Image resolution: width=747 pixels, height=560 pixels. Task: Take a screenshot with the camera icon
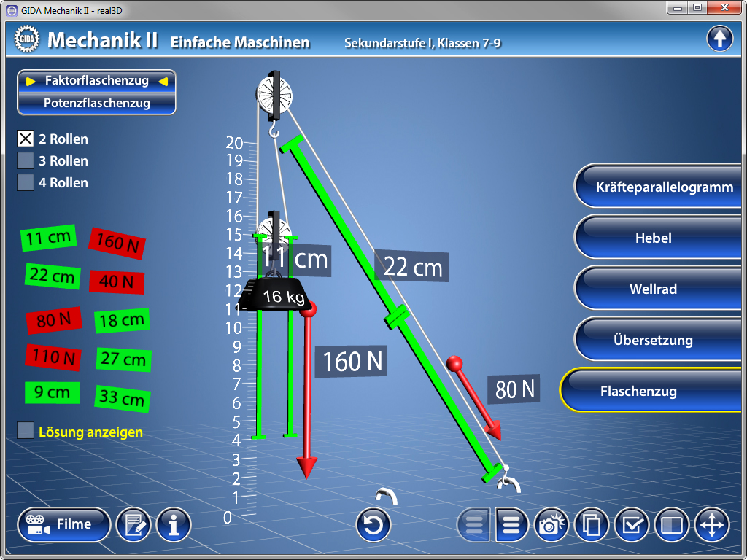click(552, 525)
